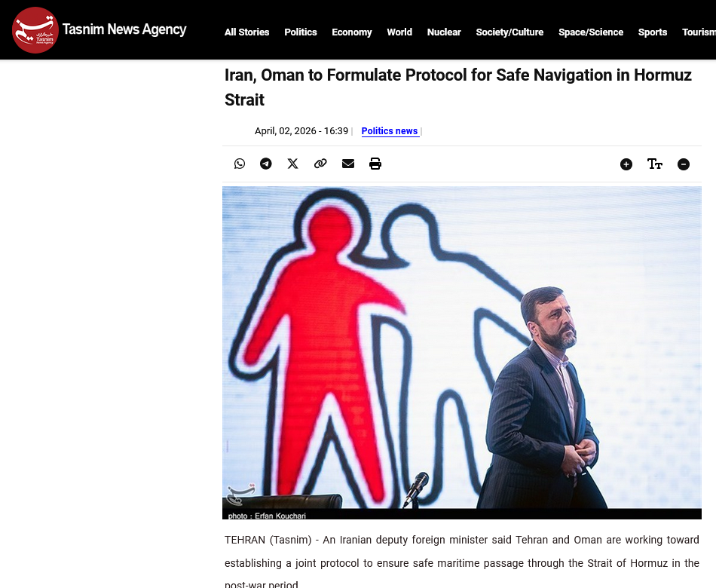Send article by email icon
The height and width of the screenshot is (588, 716).
(348, 164)
